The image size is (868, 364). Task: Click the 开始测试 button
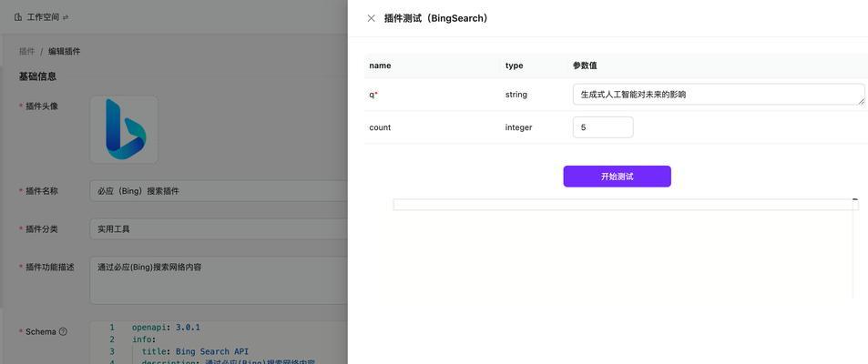tap(617, 177)
